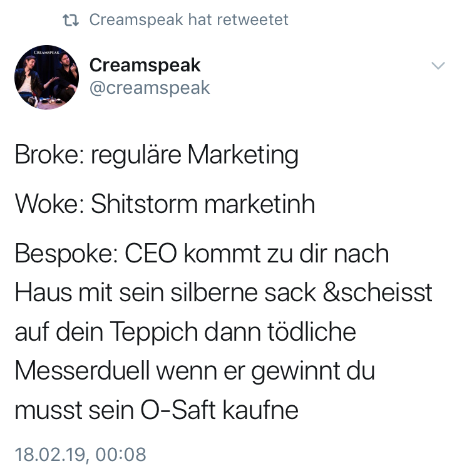
Task: Open the Creamspeak profile avatar
Action: (x=46, y=77)
